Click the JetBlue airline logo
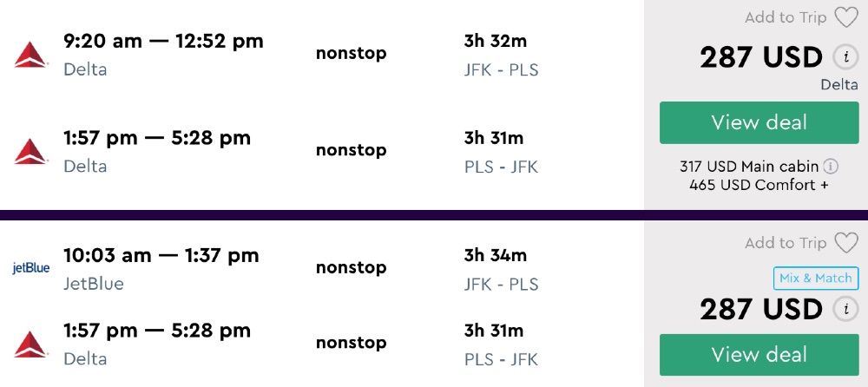 click(x=30, y=268)
